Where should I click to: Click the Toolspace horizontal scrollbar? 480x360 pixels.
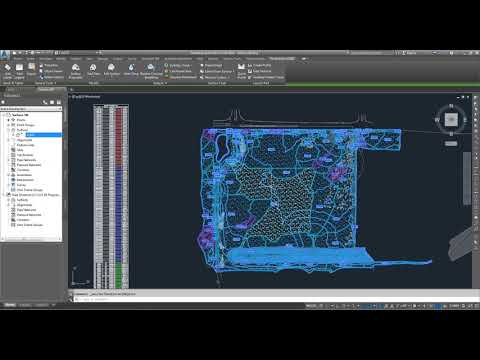pos(31,239)
